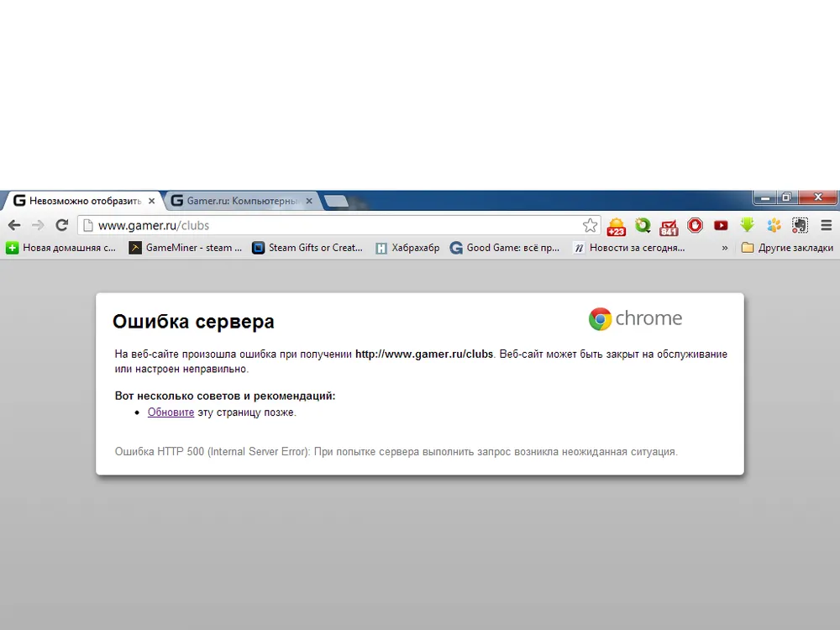Image resolution: width=840 pixels, height=630 pixels.
Task: Open the checkmark extension showing 841
Action: point(669,226)
